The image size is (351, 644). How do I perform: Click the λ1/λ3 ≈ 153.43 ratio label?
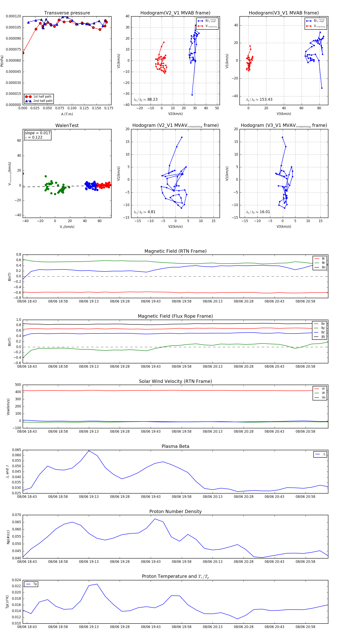(259, 100)
